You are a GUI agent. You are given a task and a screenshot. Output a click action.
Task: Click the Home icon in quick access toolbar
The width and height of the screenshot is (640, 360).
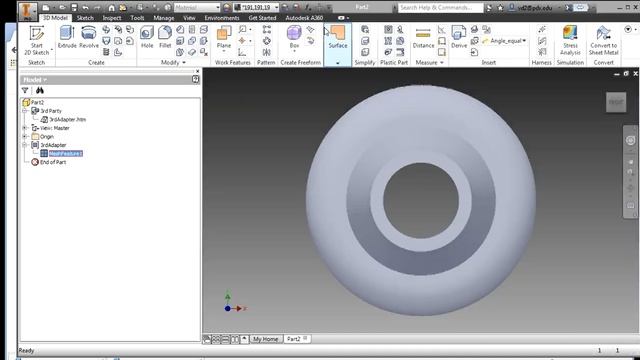(111, 7)
